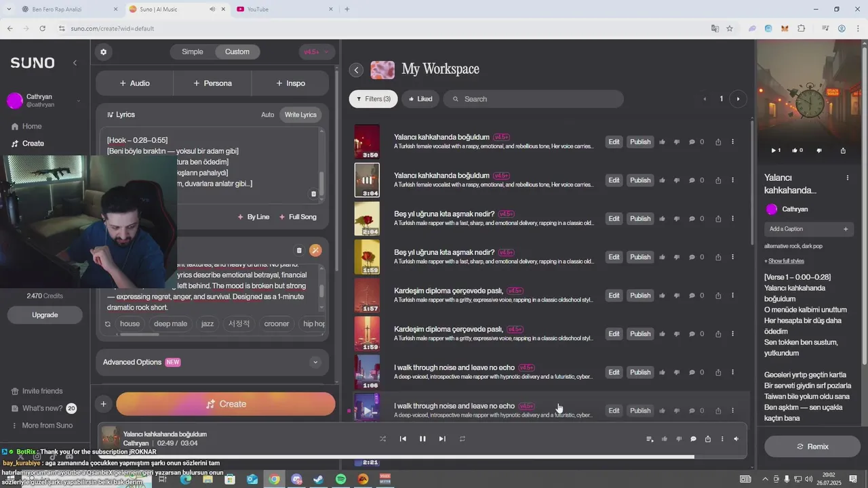Dislike the song under the cover art
This screenshot has height=488, width=868.
click(819, 150)
